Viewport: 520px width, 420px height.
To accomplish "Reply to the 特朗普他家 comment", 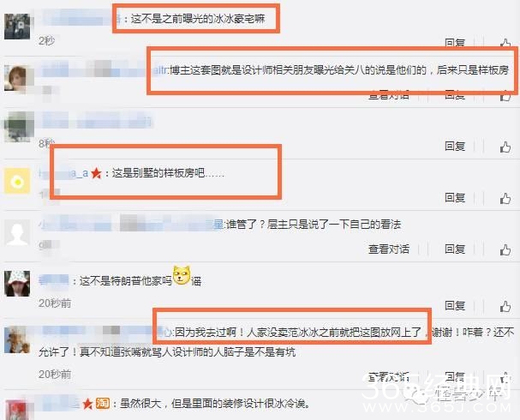I will (455, 305).
